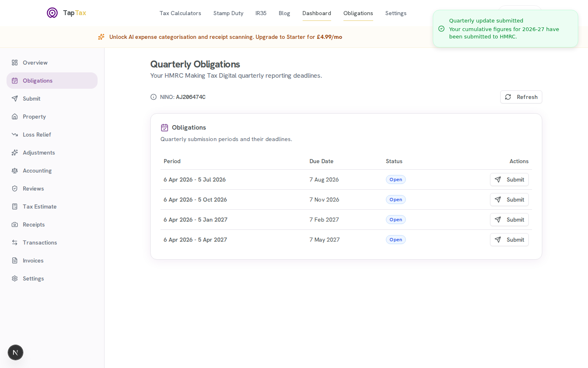Open Settings in top navigation
Viewport: 588px width, 368px height.
396,13
